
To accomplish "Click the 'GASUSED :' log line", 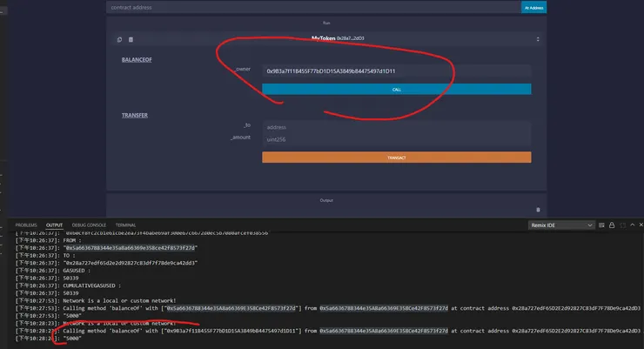I will [77, 271].
